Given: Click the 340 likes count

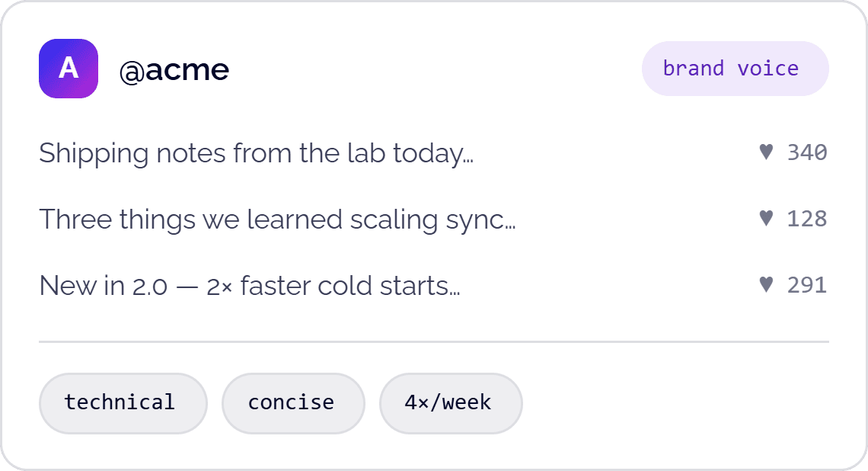Looking at the screenshot, I should [x=807, y=152].
